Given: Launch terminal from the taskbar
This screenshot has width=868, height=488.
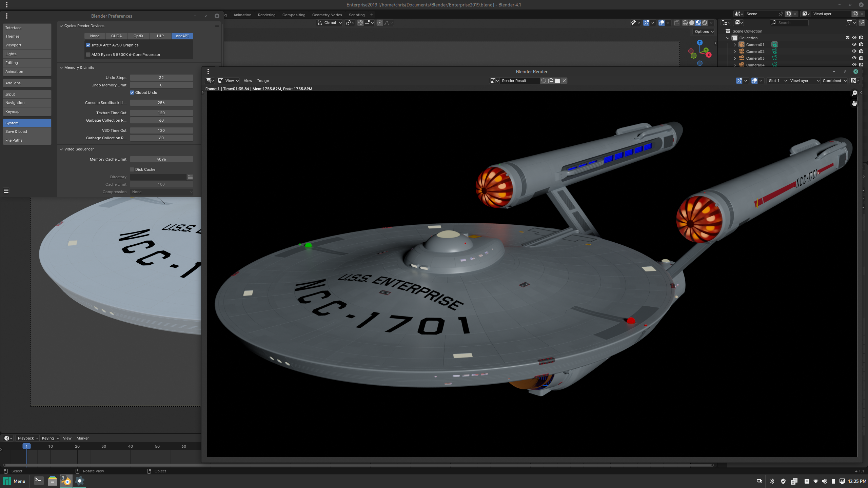Looking at the screenshot, I should [39, 481].
